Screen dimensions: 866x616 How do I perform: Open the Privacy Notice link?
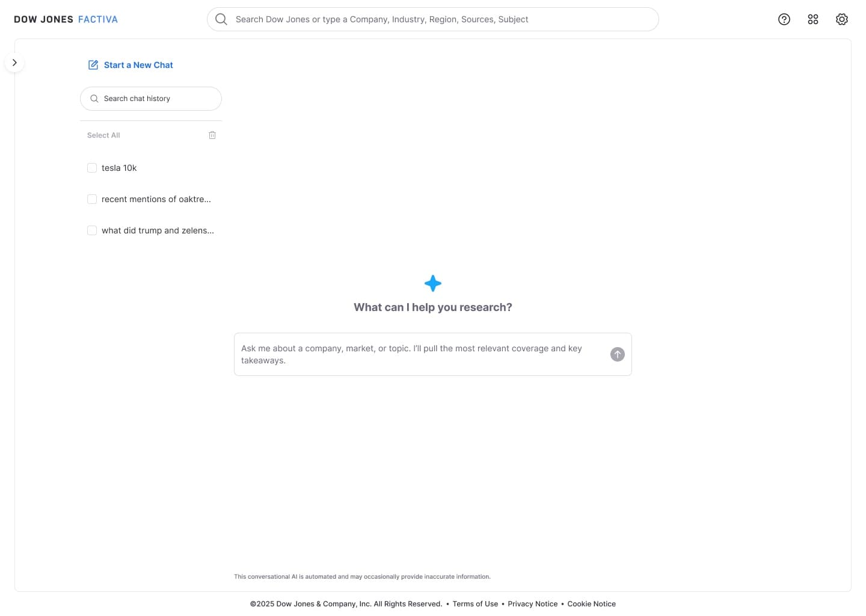pyautogui.click(x=533, y=604)
